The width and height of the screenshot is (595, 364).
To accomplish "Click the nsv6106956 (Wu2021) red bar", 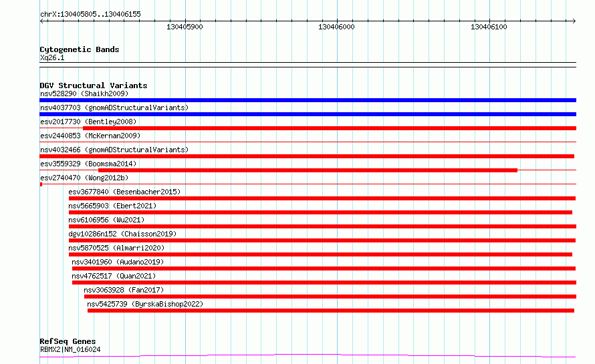I will pos(322,226).
